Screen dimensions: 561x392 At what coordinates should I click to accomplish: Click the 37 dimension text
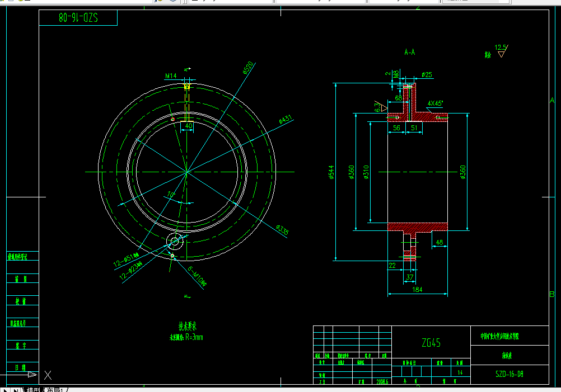point(410,277)
